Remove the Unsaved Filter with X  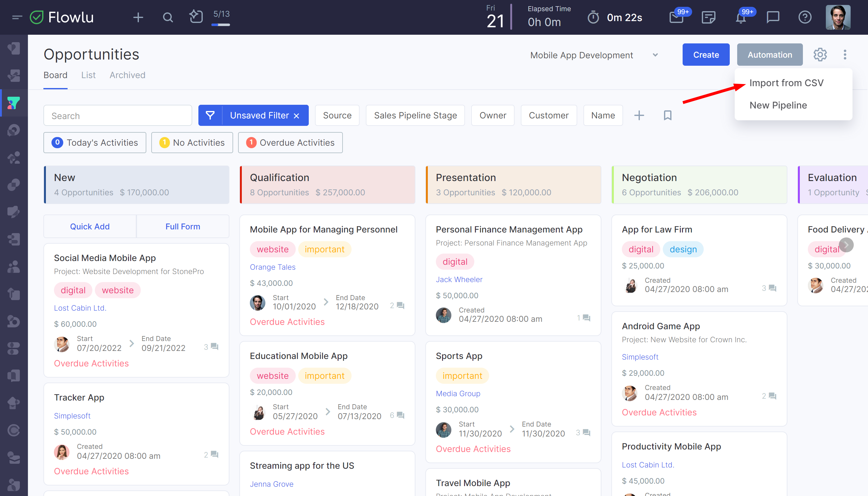point(296,116)
